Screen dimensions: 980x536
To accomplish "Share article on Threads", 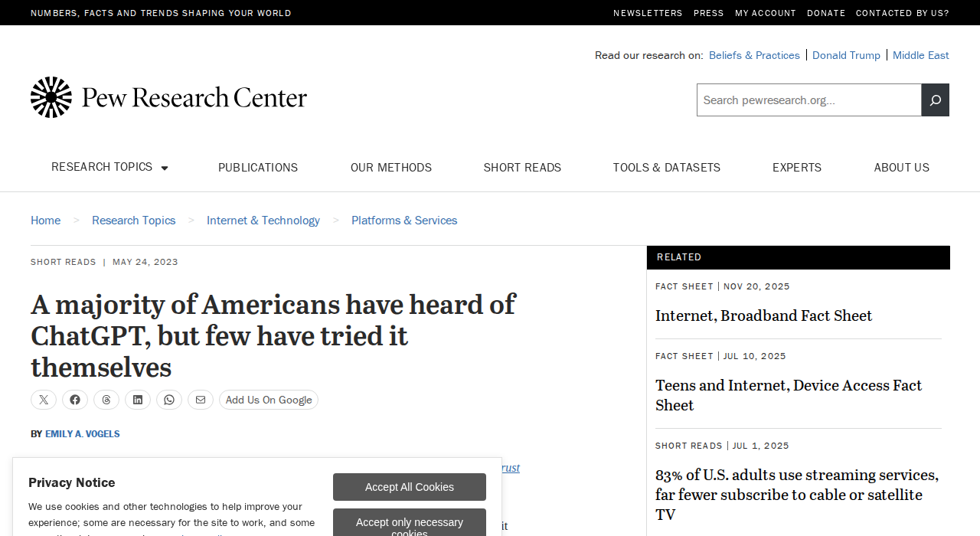I will pyautogui.click(x=106, y=400).
